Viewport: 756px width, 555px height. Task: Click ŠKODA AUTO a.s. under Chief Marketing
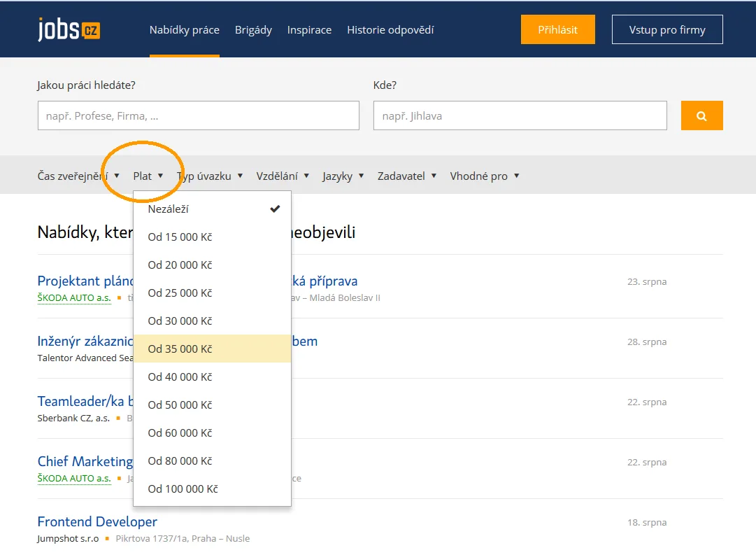point(74,478)
